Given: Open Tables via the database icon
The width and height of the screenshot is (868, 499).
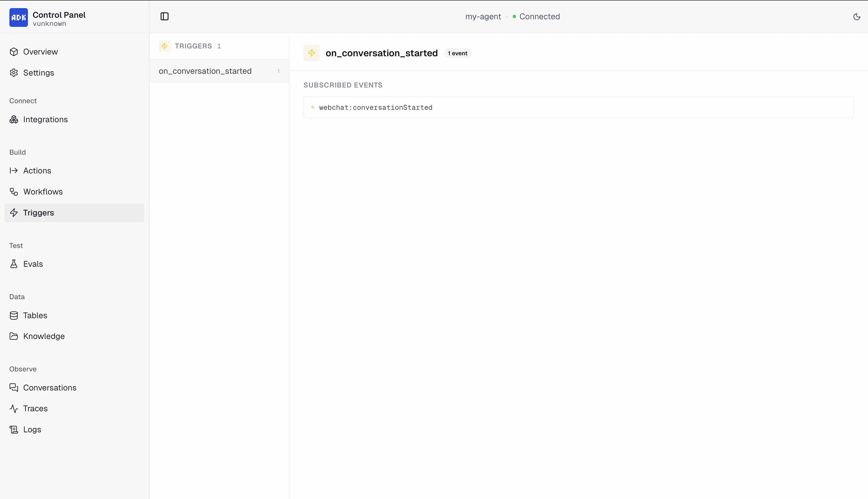Looking at the screenshot, I should (x=14, y=315).
